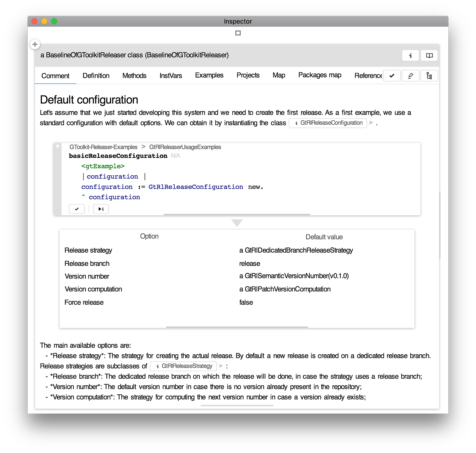The image size is (476, 453).
Task: Toggle the example result triangle below code
Action: [237, 223]
